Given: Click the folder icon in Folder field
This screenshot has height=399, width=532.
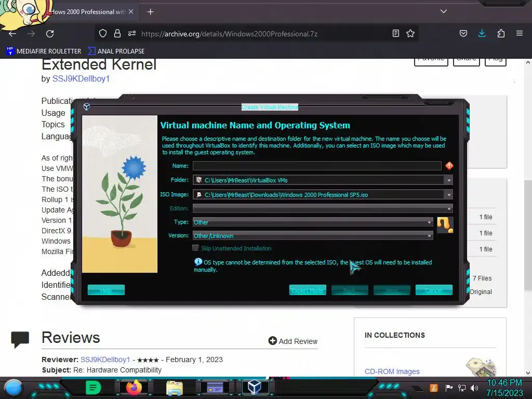Looking at the screenshot, I should pyautogui.click(x=199, y=180).
